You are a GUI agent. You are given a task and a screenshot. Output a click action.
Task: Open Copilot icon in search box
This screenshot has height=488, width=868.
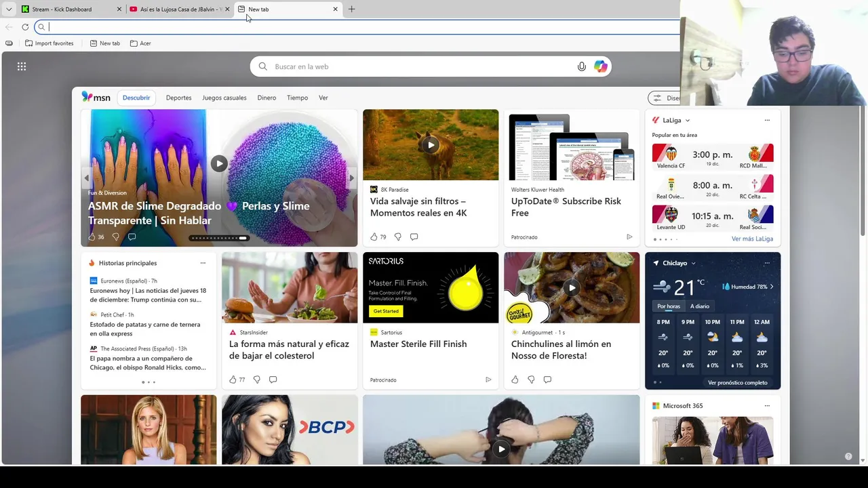coord(601,66)
